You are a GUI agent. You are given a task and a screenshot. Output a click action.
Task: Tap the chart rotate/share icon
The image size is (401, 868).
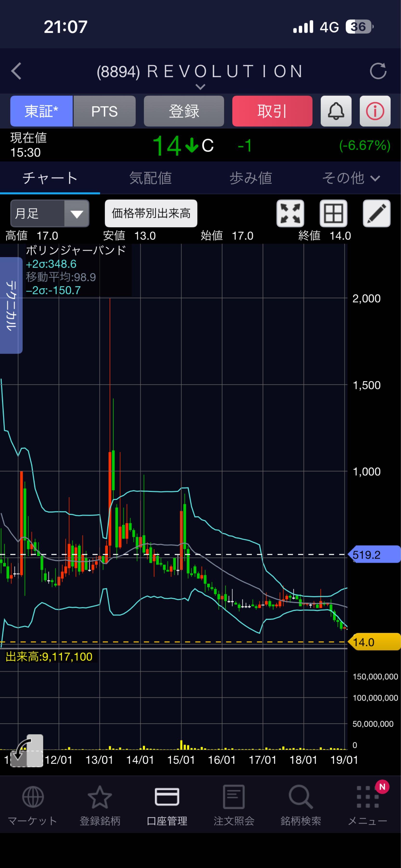point(27,750)
